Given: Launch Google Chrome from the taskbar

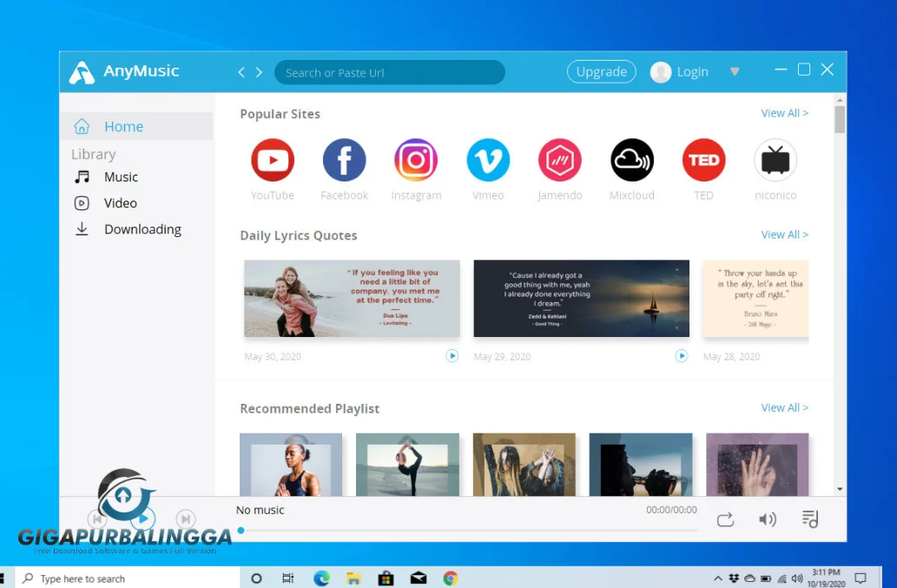Looking at the screenshot, I should tap(450, 578).
